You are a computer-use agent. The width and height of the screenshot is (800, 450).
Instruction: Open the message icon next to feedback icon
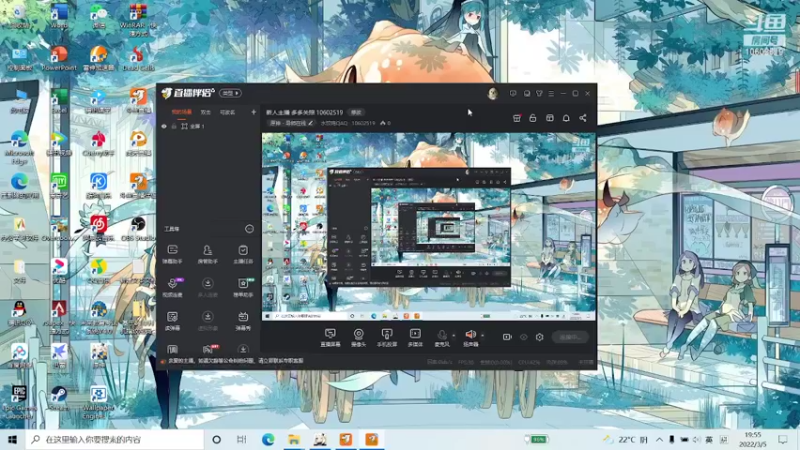pos(527,93)
